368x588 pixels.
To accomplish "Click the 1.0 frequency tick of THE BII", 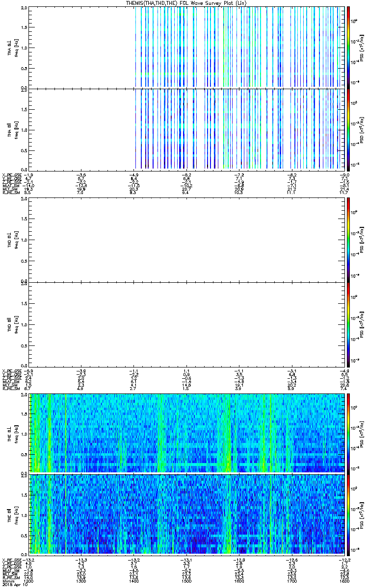I will tap(24, 514).
